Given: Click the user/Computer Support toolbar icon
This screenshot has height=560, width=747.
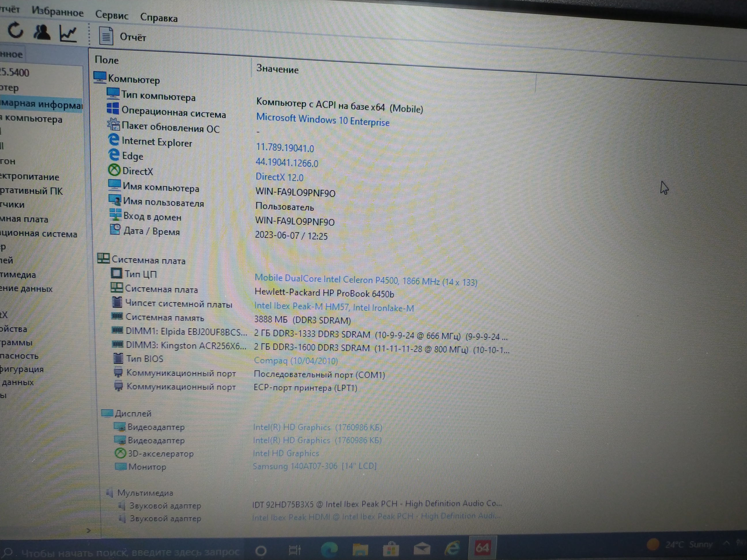Looking at the screenshot, I should (x=42, y=32).
